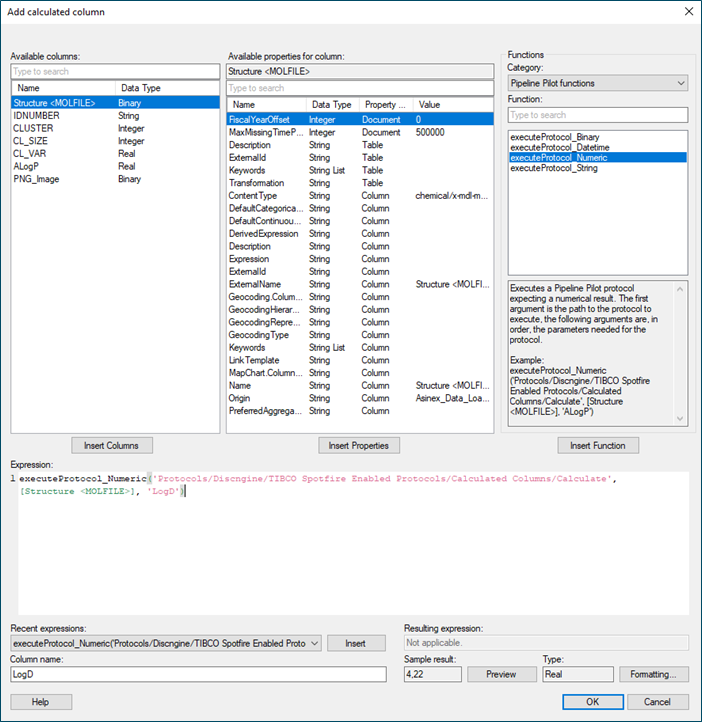Select the DefaultCategorica... property
Screen dimensions: 702x722
click(x=360, y=208)
